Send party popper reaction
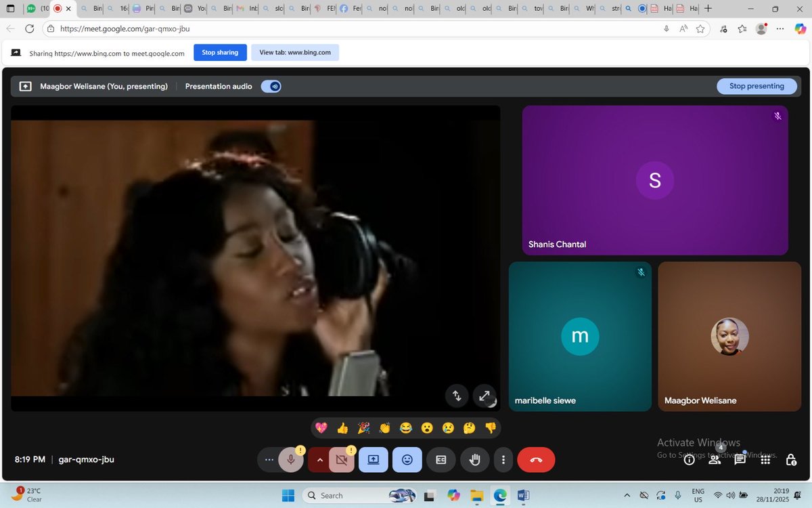 [363, 428]
